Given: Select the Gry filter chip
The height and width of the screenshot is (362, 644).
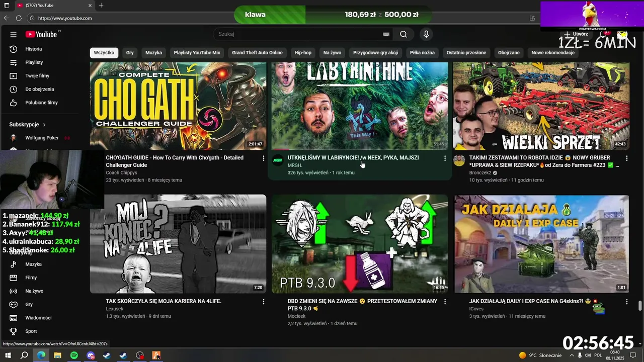Looking at the screenshot, I should pos(130,53).
